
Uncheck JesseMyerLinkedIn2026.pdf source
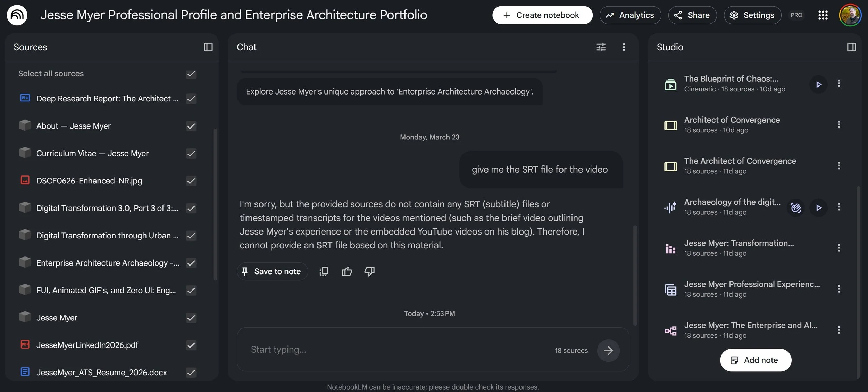(191, 345)
